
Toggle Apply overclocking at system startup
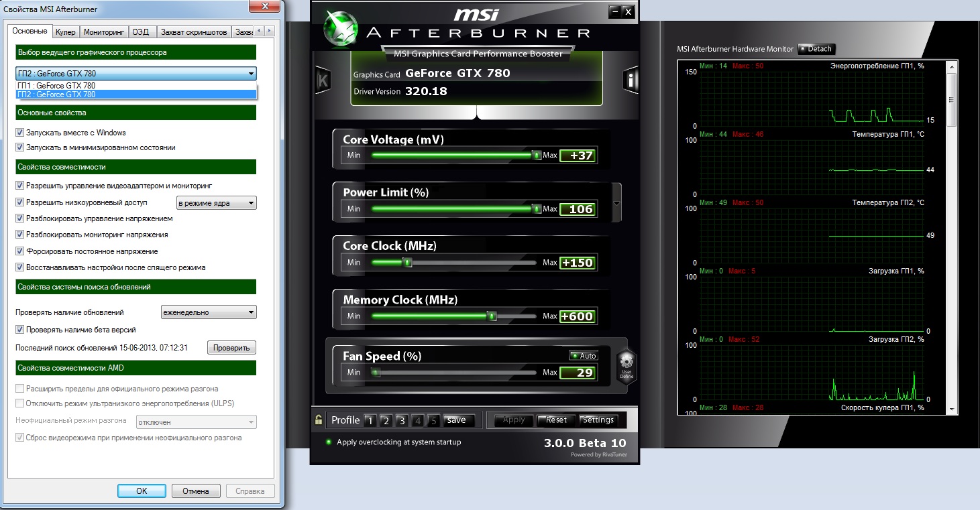(x=329, y=442)
